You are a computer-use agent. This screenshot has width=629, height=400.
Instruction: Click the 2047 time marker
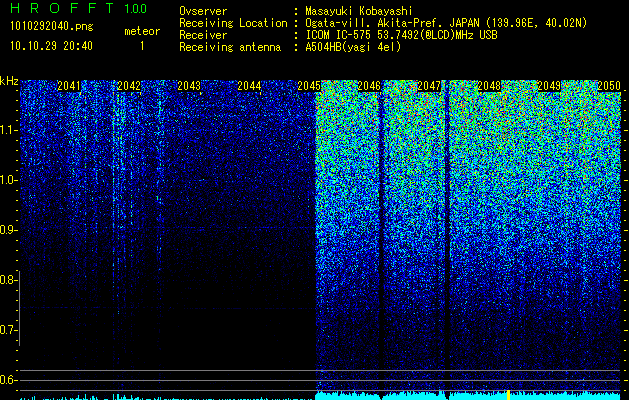(429, 86)
